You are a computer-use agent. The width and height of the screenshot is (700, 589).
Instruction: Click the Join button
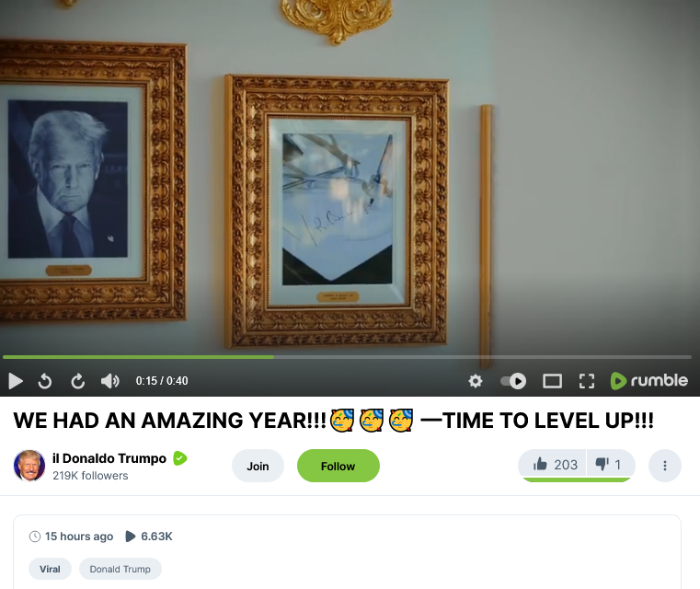tap(258, 466)
